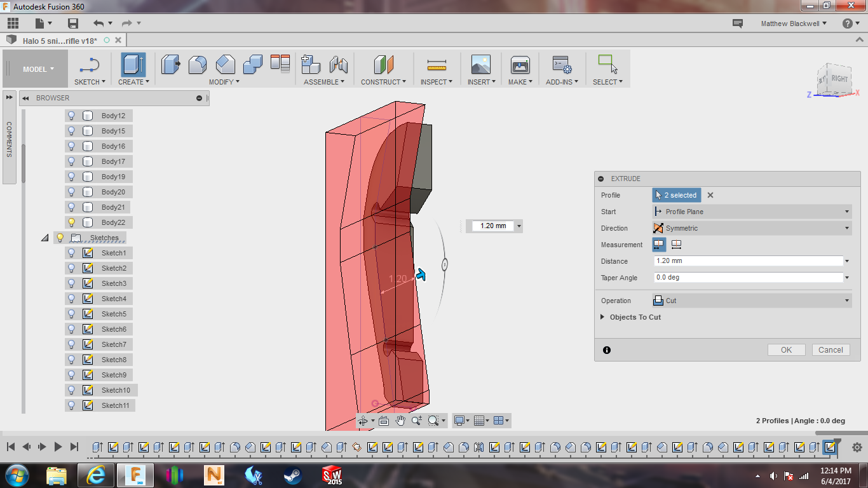This screenshot has width=868, height=488.
Task: Collapse the Sketches folder
Action: [x=44, y=238]
